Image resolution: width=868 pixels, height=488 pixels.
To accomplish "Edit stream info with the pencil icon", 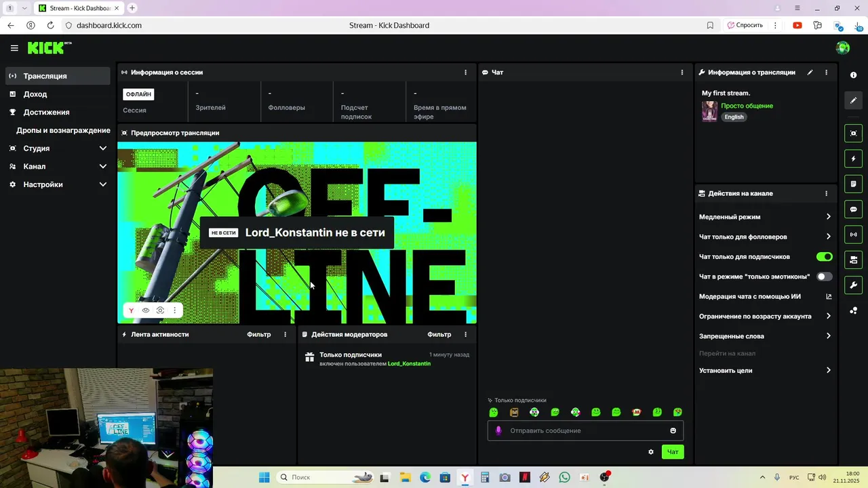I will click(810, 73).
